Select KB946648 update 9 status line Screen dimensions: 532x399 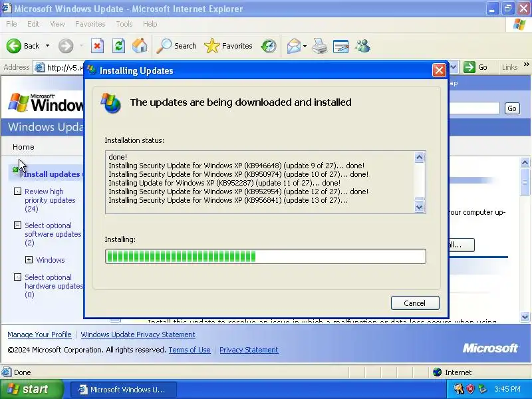[236, 166]
